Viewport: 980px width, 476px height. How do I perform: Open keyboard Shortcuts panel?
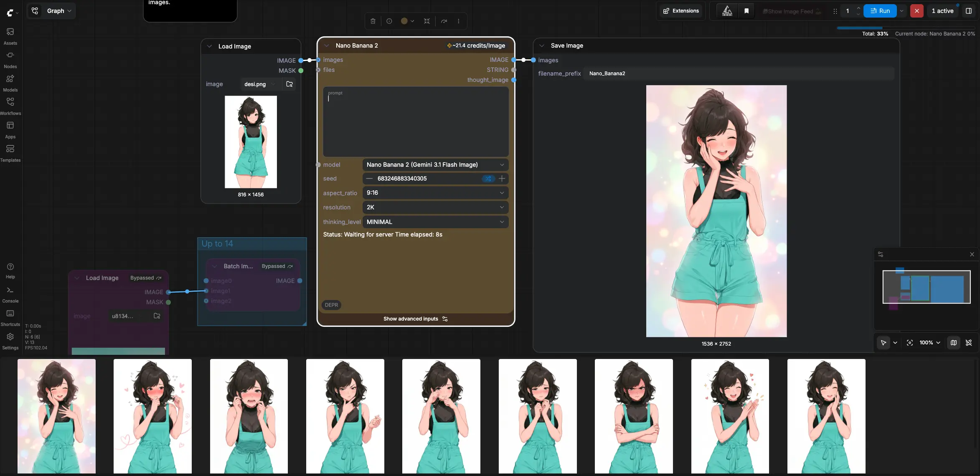tap(10, 318)
